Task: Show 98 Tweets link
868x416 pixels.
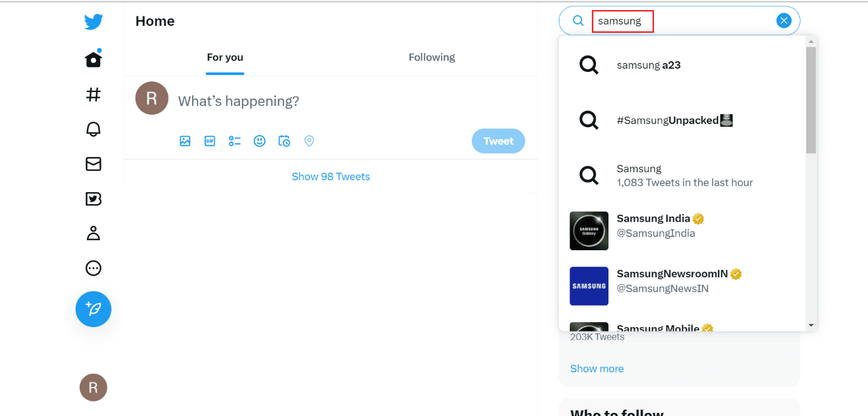Action: pyautogui.click(x=331, y=176)
